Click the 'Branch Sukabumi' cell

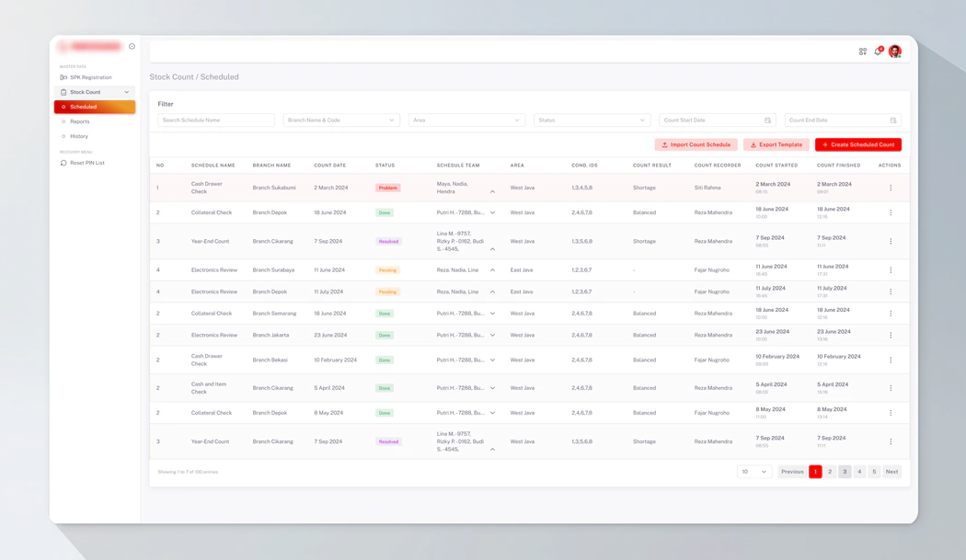[x=274, y=188]
